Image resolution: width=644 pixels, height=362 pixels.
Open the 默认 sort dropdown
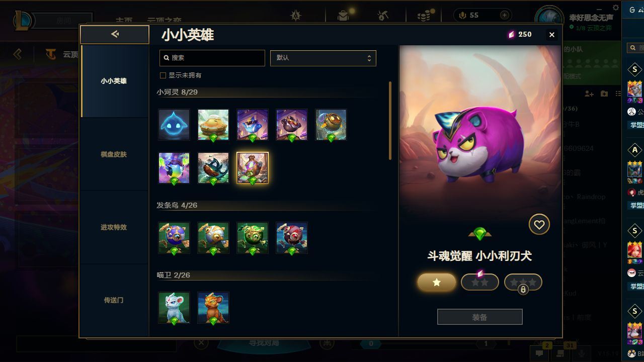pos(323,58)
